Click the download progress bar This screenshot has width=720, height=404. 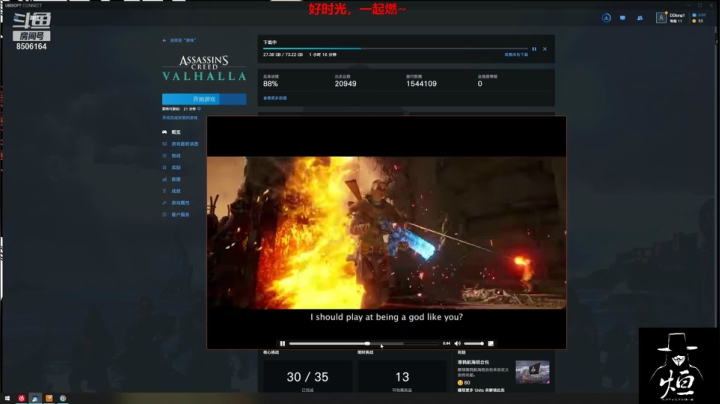[395, 48]
